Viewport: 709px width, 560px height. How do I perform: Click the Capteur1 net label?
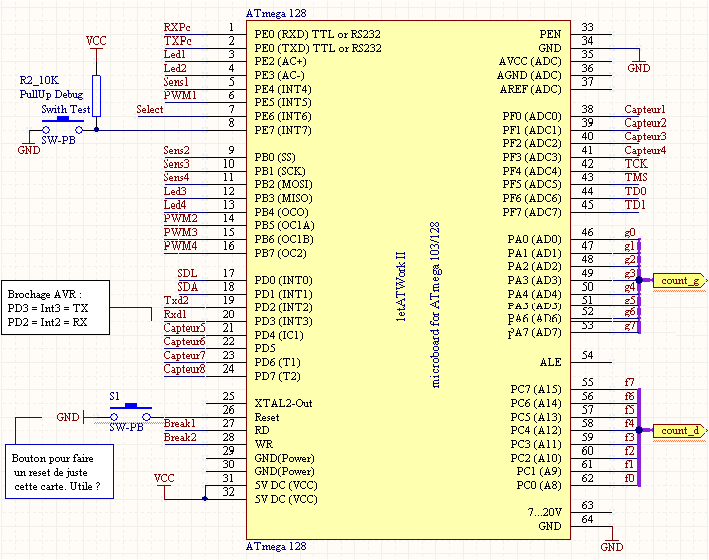[x=645, y=109]
